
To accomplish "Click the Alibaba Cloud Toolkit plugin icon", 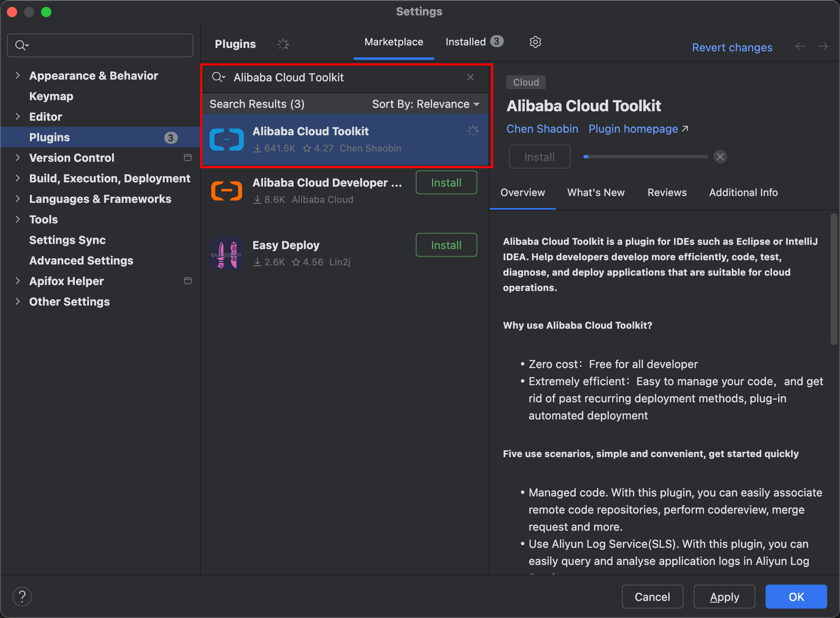I will 227,140.
